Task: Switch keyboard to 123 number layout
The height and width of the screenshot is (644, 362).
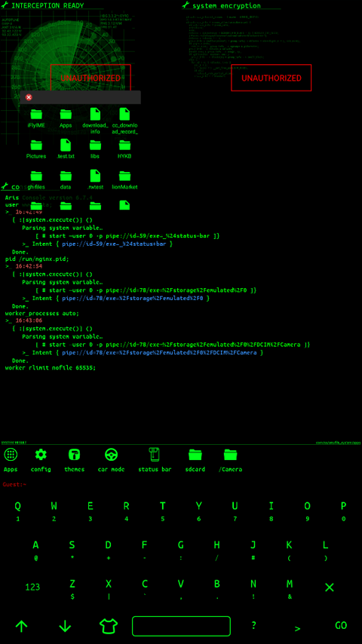Action: coord(33,587)
